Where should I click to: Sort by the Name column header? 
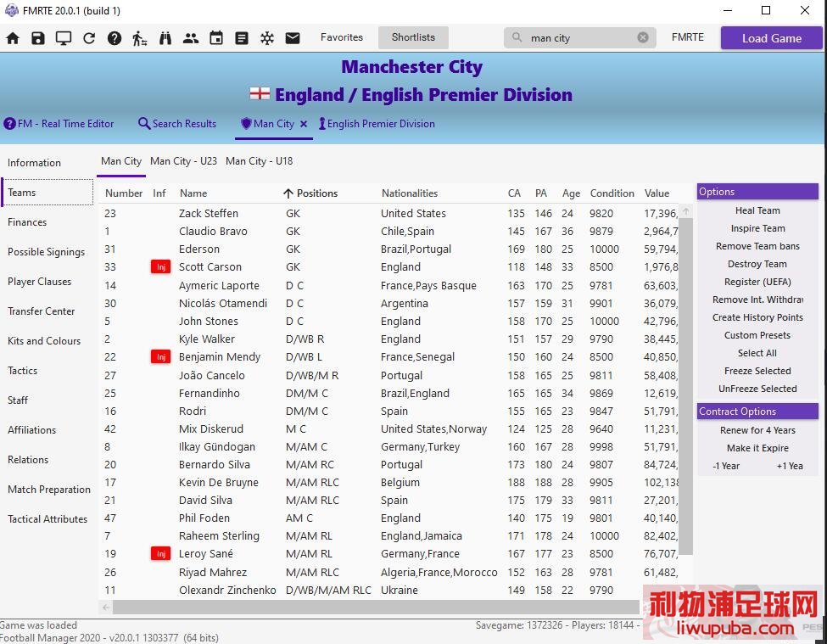point(193,193)
